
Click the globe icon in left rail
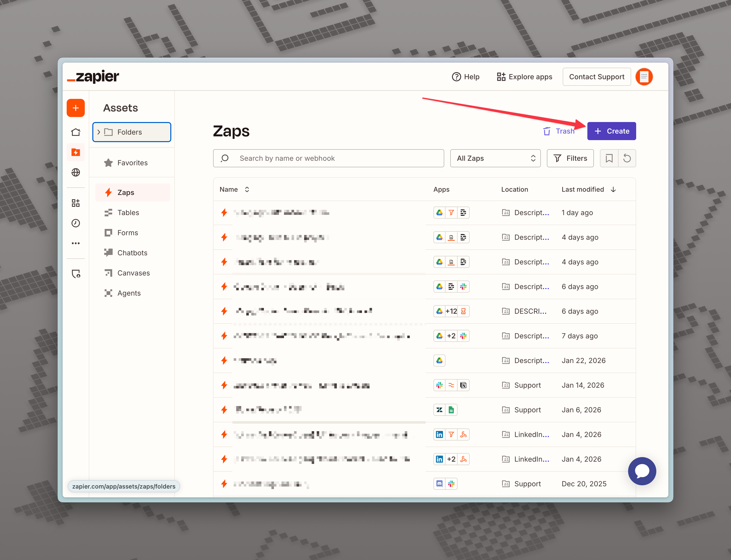pyautogui.click(x=76, y=172)
